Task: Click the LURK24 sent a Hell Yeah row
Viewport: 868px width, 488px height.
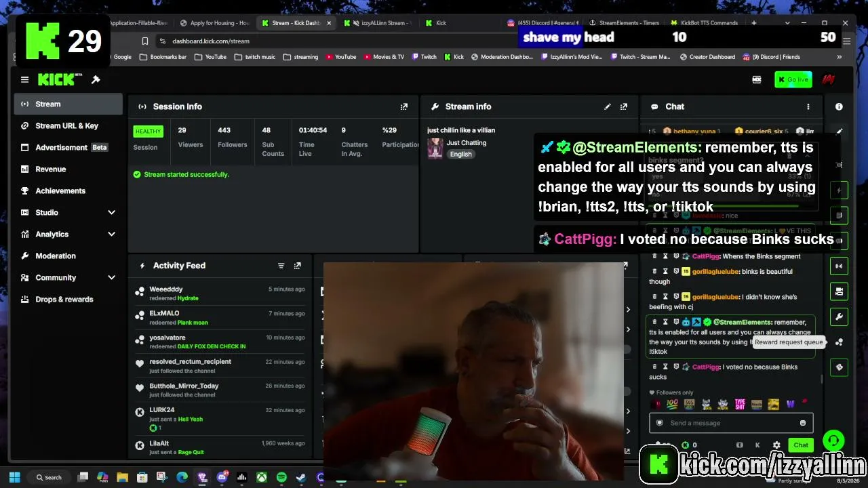Action: [220, 419]
